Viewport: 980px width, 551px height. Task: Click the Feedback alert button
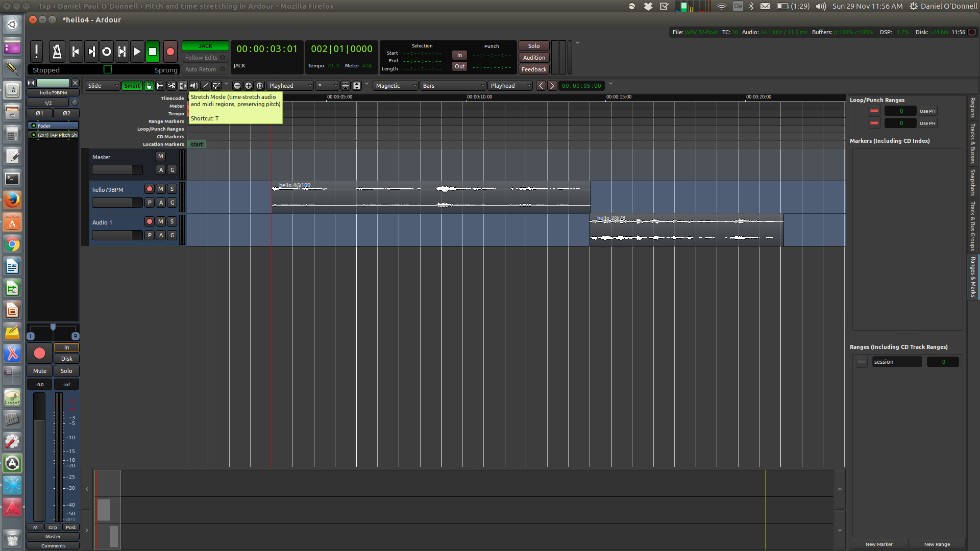click(x=534, y=69)
